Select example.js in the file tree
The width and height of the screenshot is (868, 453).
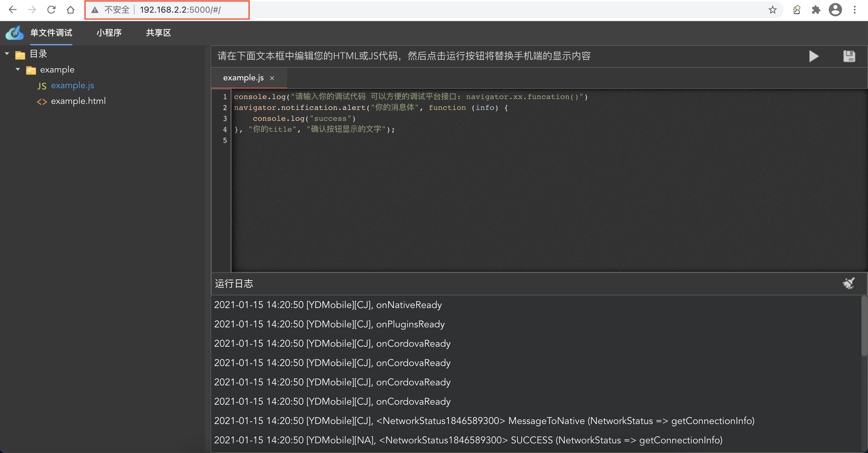(x=72, y=86)
